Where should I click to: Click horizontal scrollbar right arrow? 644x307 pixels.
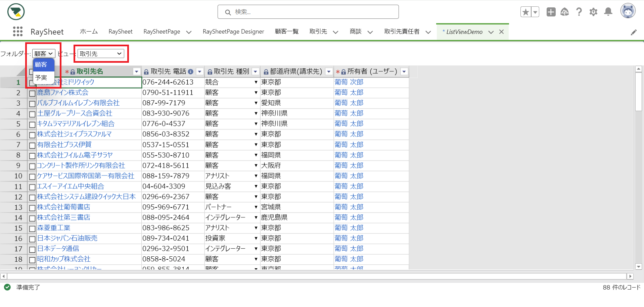[630, 276]
